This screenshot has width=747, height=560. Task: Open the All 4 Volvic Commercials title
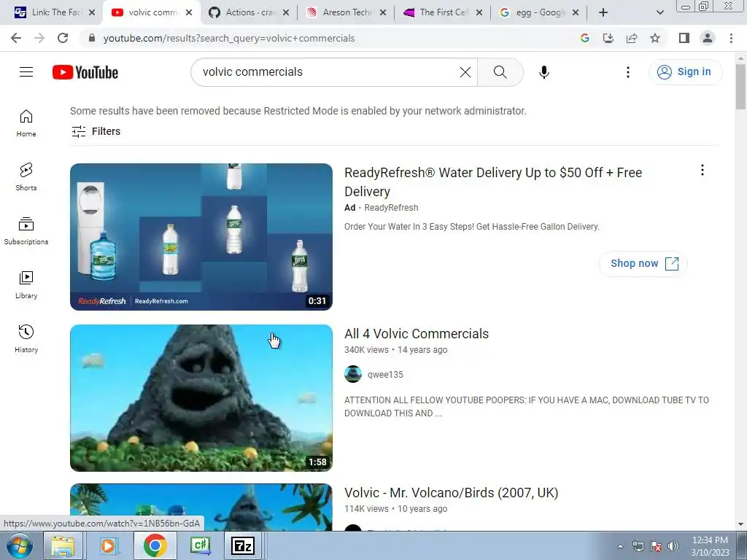coord(417,334)
